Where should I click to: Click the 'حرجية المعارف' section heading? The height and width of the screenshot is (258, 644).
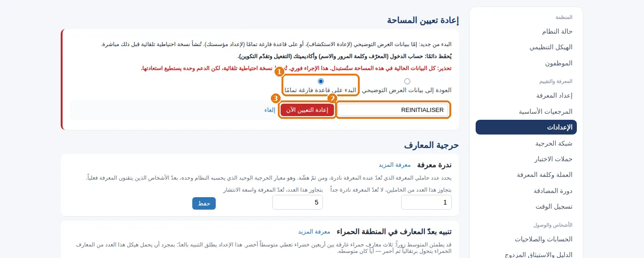tap(431, 145)
